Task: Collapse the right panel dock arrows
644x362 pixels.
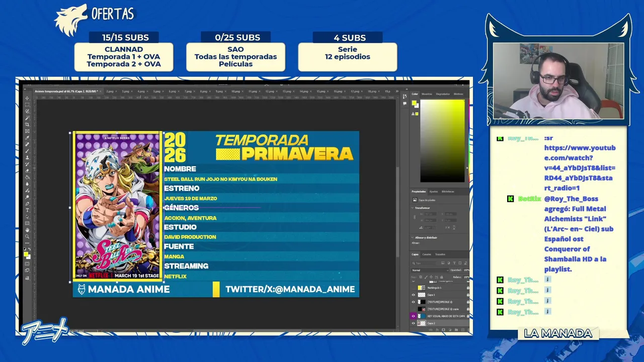Action: click(x=407, y=89)
